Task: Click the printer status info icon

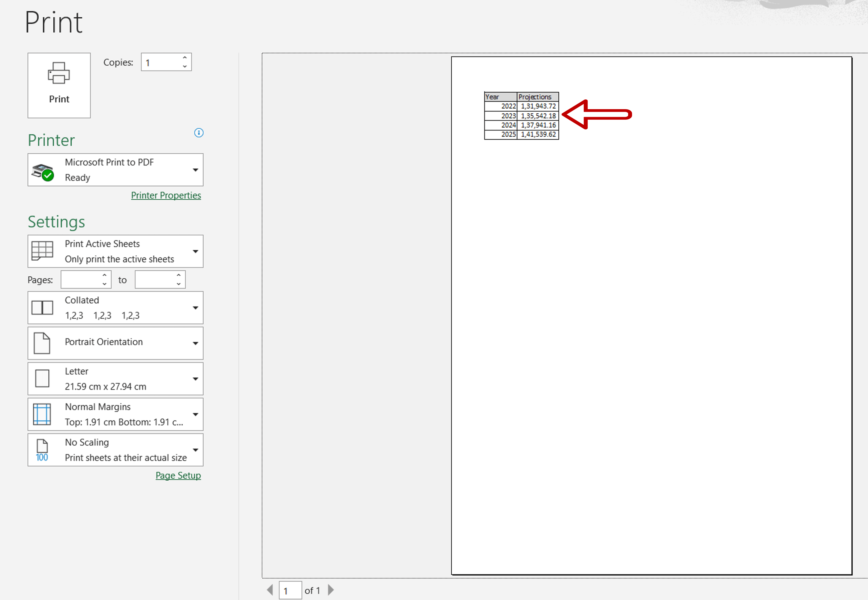Action: pos(199,133)
